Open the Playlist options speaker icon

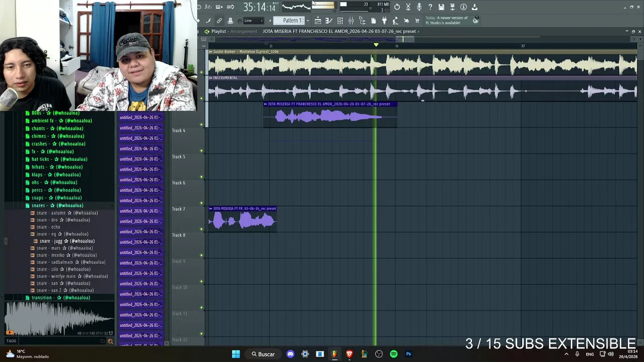coord(207,31)
